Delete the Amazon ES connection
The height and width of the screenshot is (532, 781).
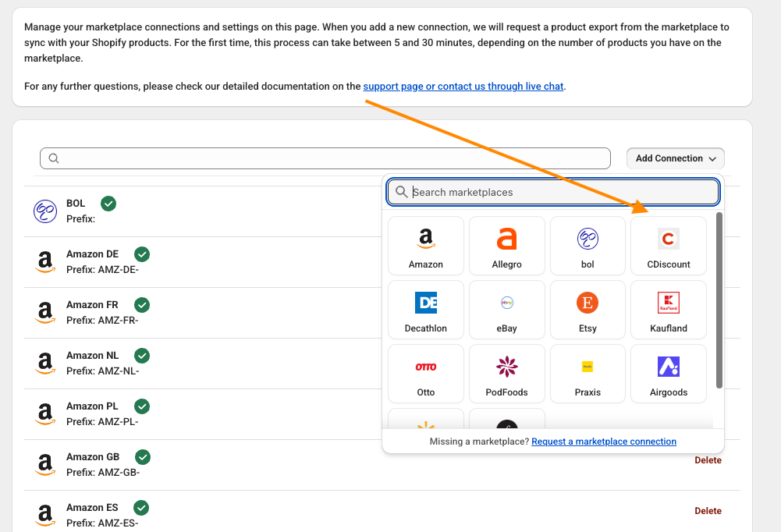click(x=708, y=511)
